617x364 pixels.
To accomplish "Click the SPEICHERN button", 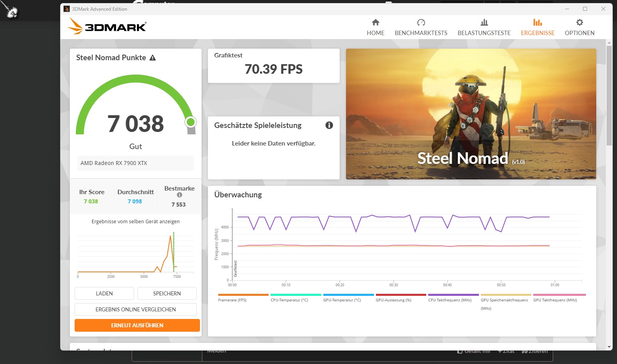I will (x=167, y=293).
